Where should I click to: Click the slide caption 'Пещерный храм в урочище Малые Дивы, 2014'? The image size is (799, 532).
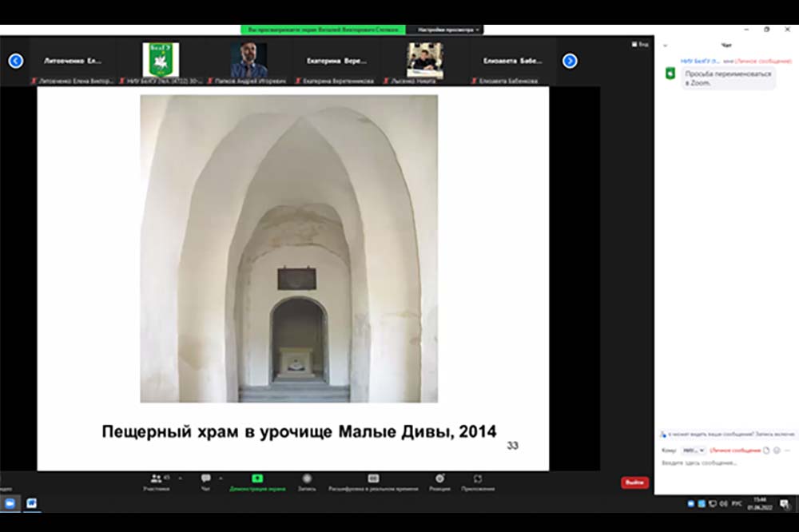point(299,431)
